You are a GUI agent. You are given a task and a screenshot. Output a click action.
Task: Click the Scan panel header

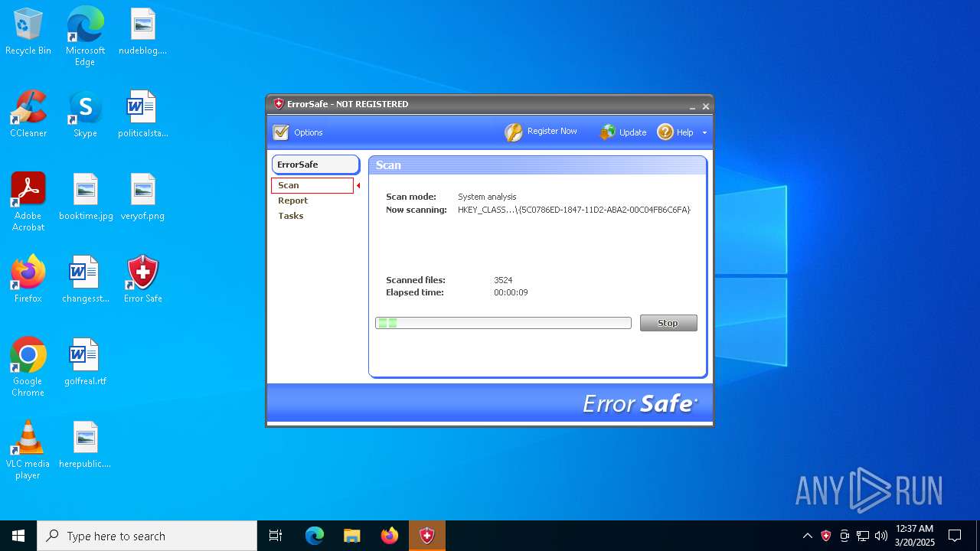point(537,165)
